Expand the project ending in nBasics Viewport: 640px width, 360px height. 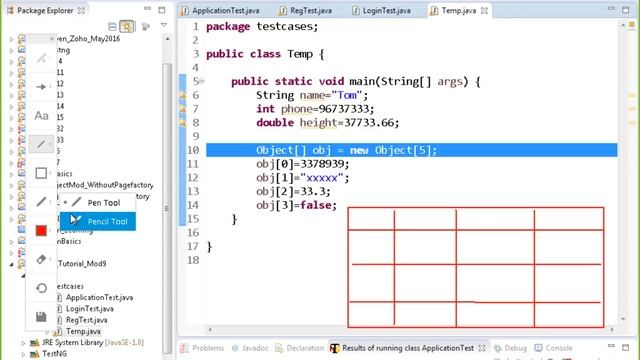point(11,242)
